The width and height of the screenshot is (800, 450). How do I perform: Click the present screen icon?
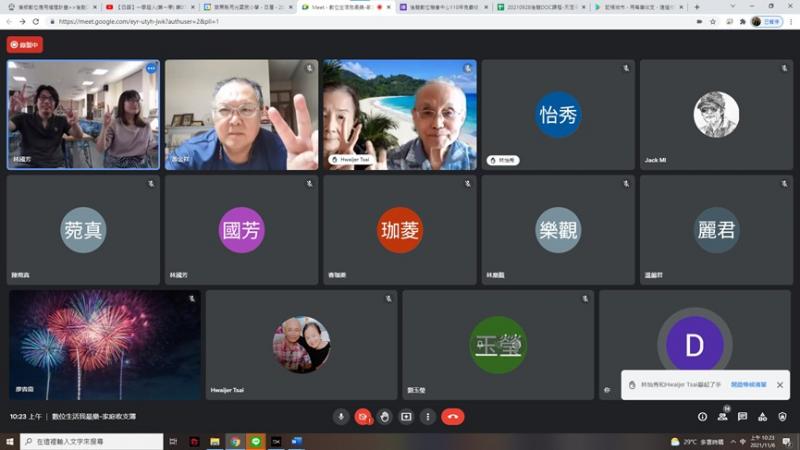point(406,416)
